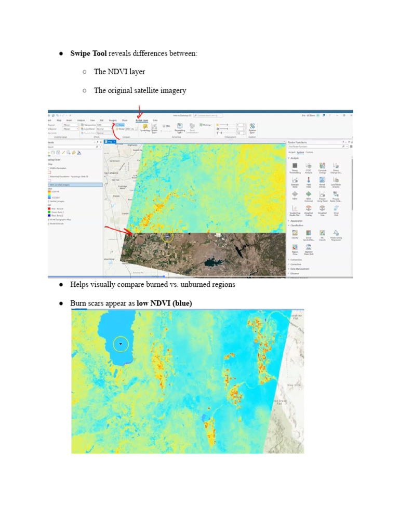Switch to Project tab in Raster Functions
Viewport: 399px width, 532px height.
[292, 152]
